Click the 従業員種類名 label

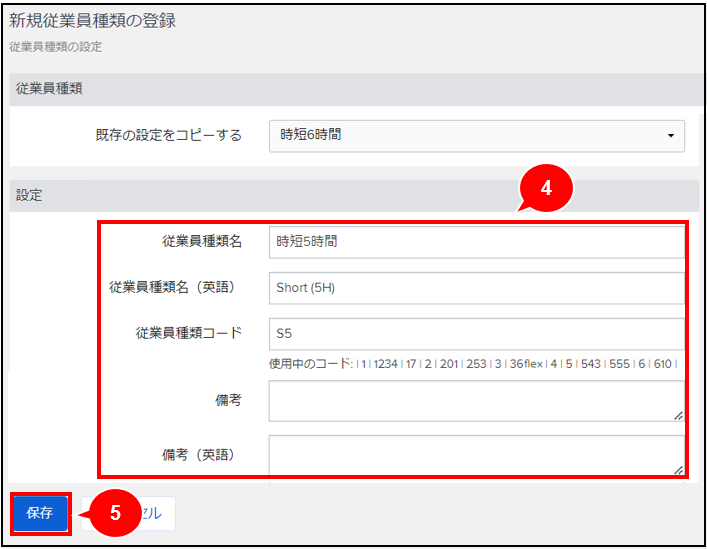[201, 242]
